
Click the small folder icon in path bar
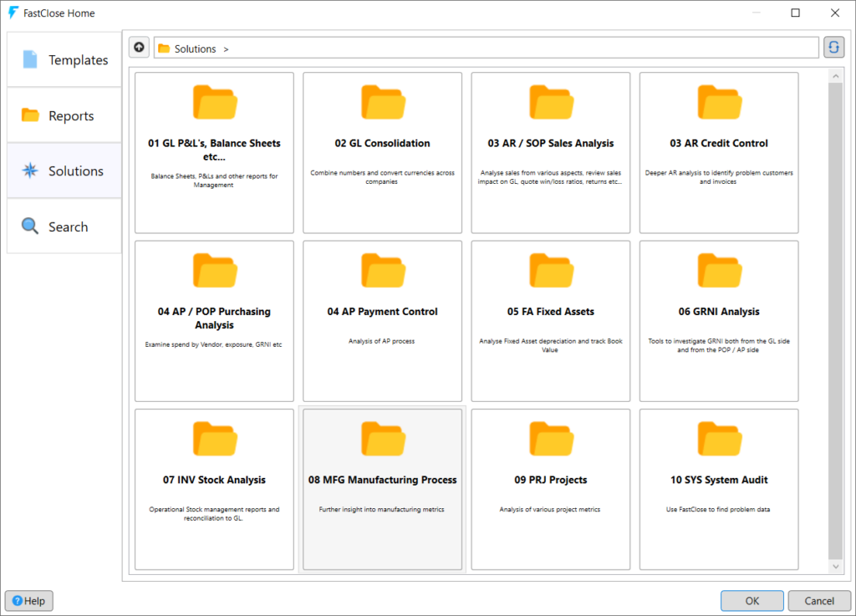[x=164, y=48]
